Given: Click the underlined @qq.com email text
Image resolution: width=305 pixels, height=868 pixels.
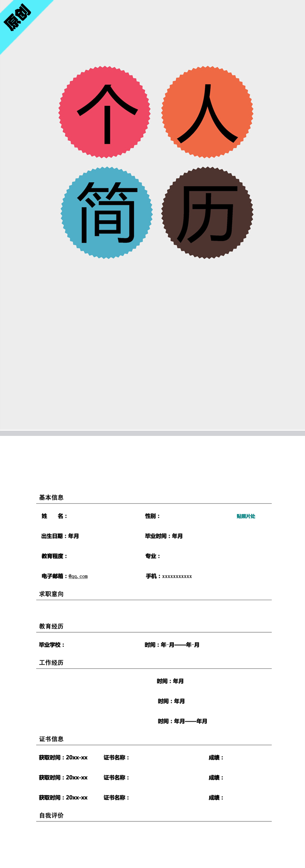Looking at the screenshot, I should (x=78, y=576).
